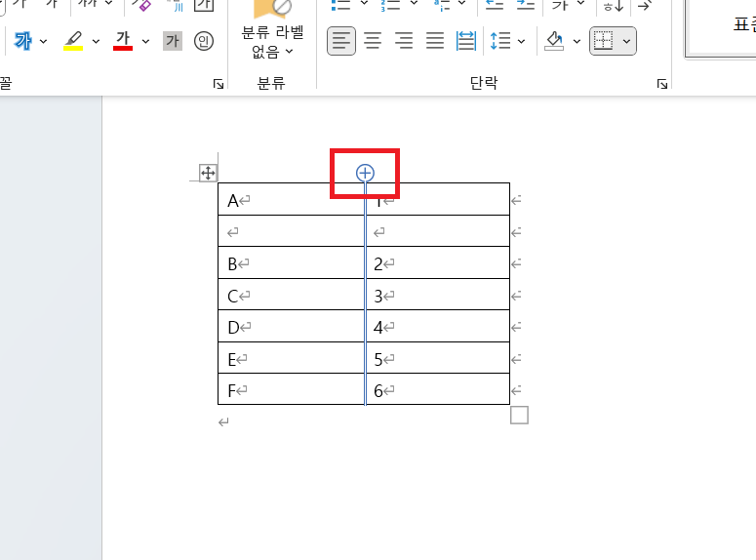Click the table move handle
756x560 pixels.
coord(208,173)
